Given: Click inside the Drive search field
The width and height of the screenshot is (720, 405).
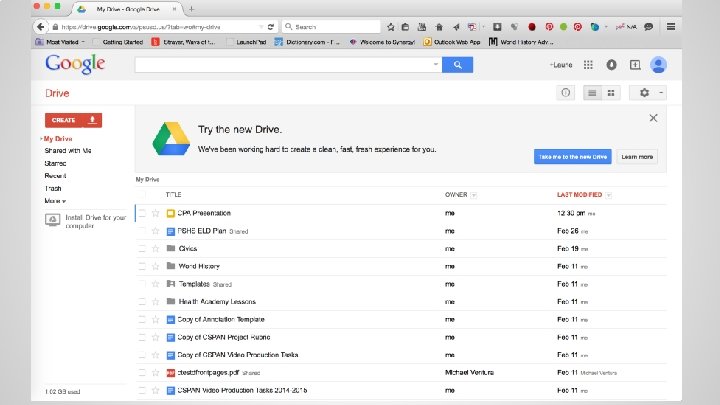Looking at the screenshot, I should point(284,65).
